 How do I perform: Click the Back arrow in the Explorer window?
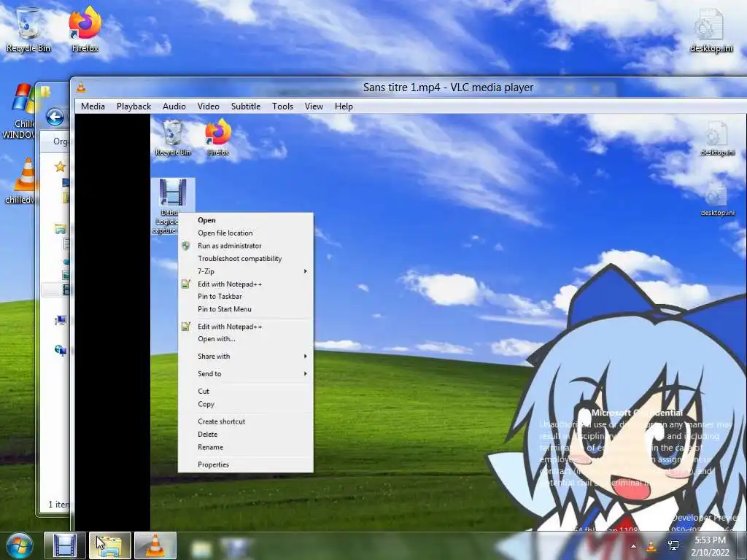tap(55, 117)
